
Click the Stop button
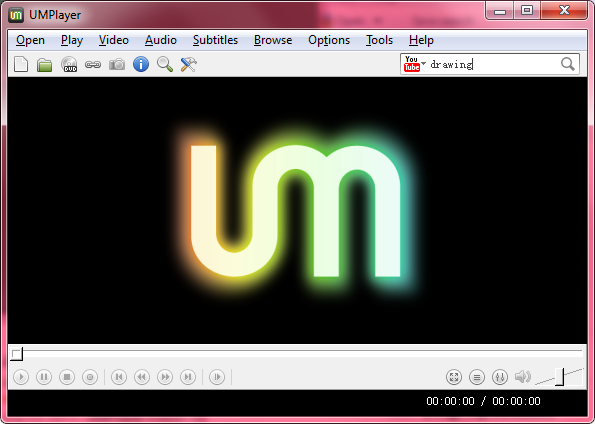[67, 377]
